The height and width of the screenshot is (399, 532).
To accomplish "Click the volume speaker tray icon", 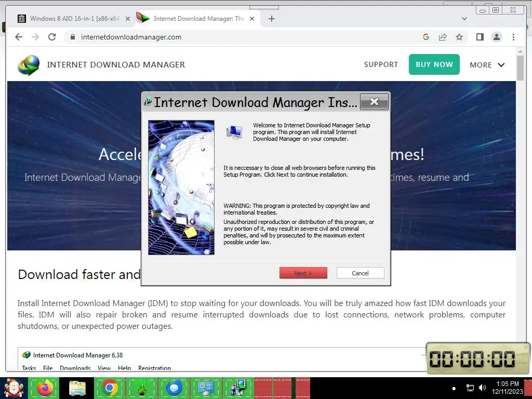I will [482, 388].
